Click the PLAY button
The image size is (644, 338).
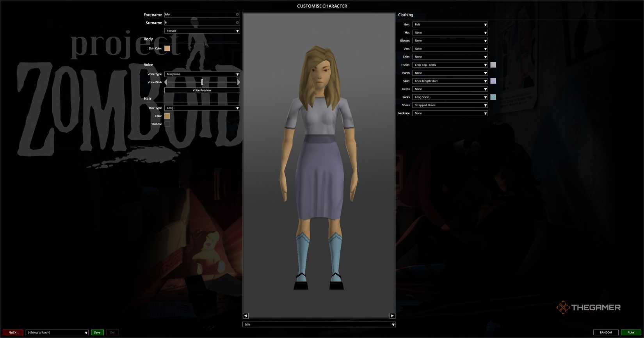pos(631,333)
